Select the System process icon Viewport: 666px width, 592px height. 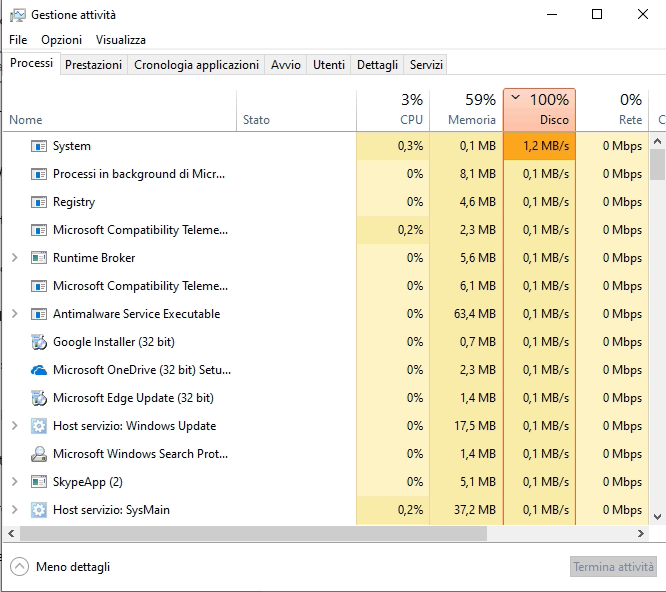[39, 146]
